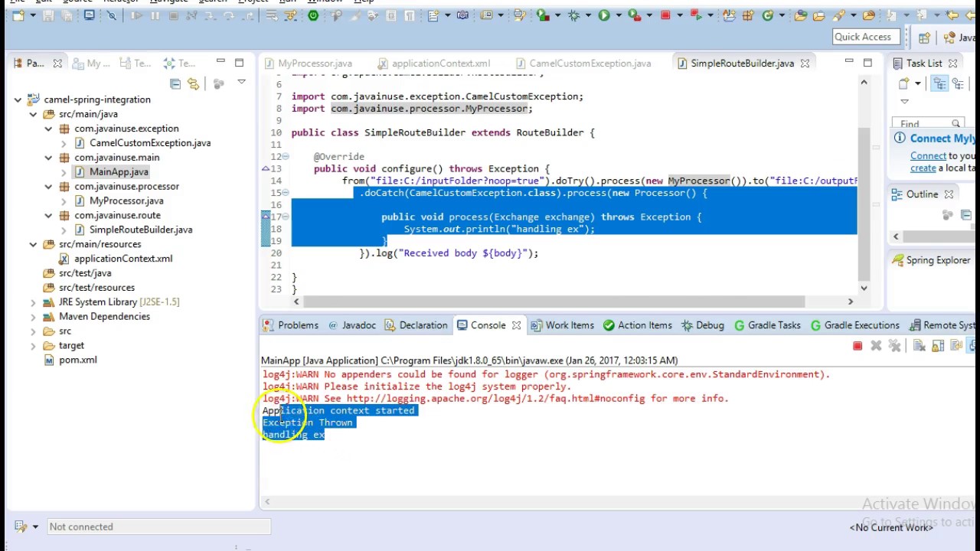Close the Task List view
Screen dimensions: 980x551
[952, 64]
